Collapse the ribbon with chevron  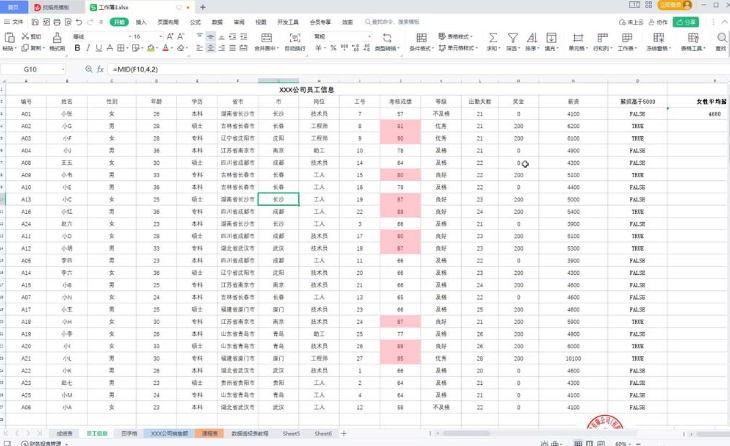[724, 22]
